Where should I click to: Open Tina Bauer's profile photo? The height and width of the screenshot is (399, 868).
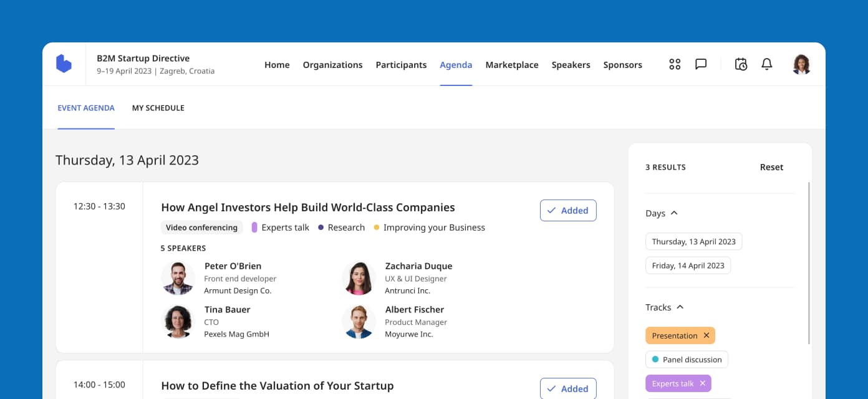(178, 322)
